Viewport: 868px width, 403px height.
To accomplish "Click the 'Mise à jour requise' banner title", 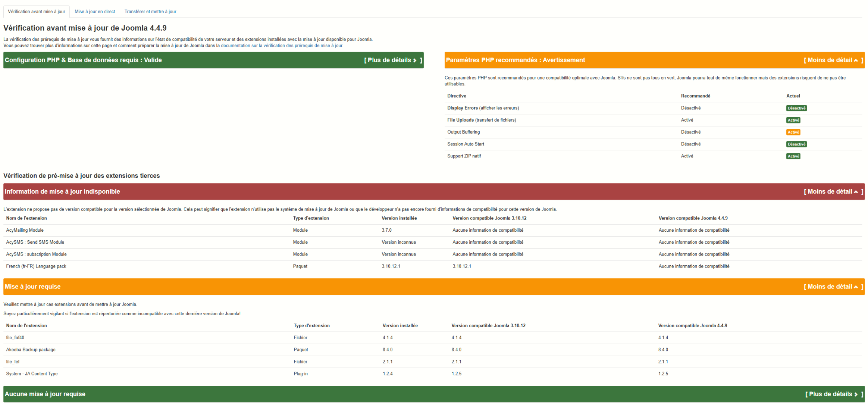I will coord(32,287).
